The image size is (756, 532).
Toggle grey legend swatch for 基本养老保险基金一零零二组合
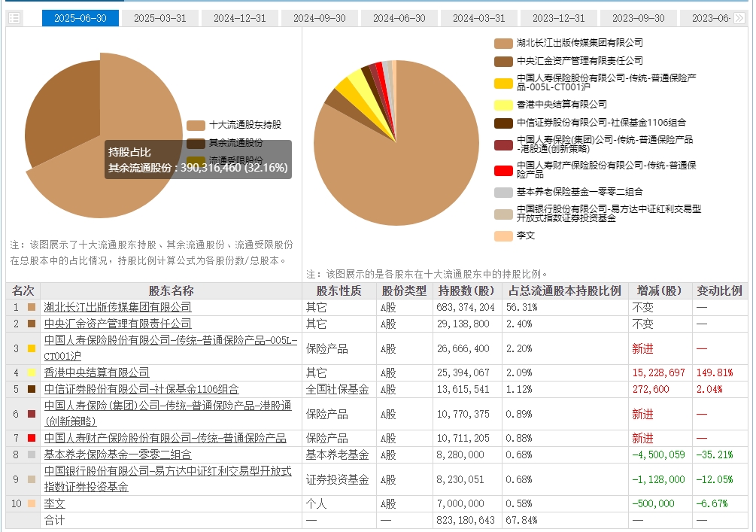(x=503, y=193)
